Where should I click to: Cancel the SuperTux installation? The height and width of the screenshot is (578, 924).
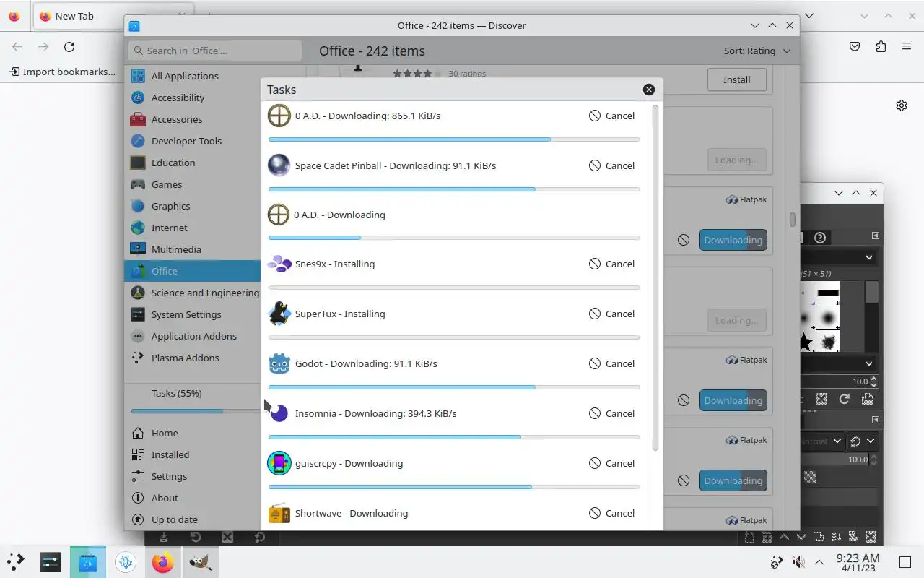pyautogui.click(x=611, y=314)
